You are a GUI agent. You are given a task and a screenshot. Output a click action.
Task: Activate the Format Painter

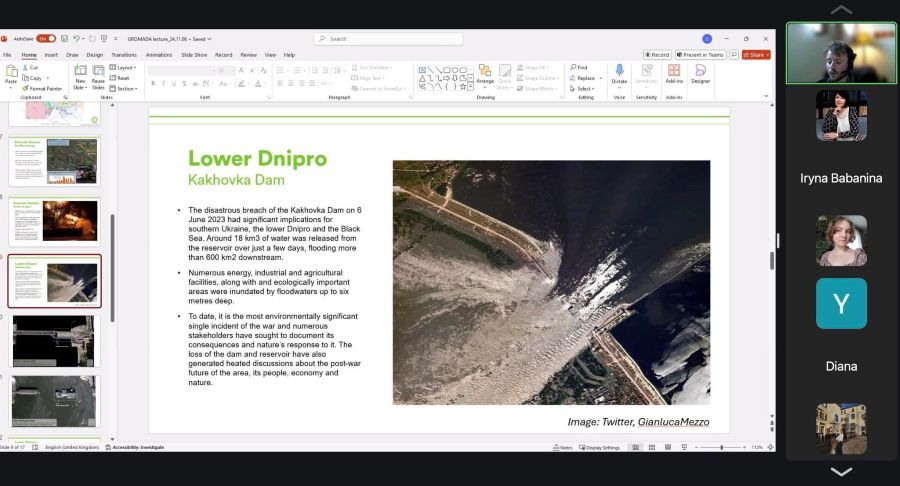click(42, 88)
